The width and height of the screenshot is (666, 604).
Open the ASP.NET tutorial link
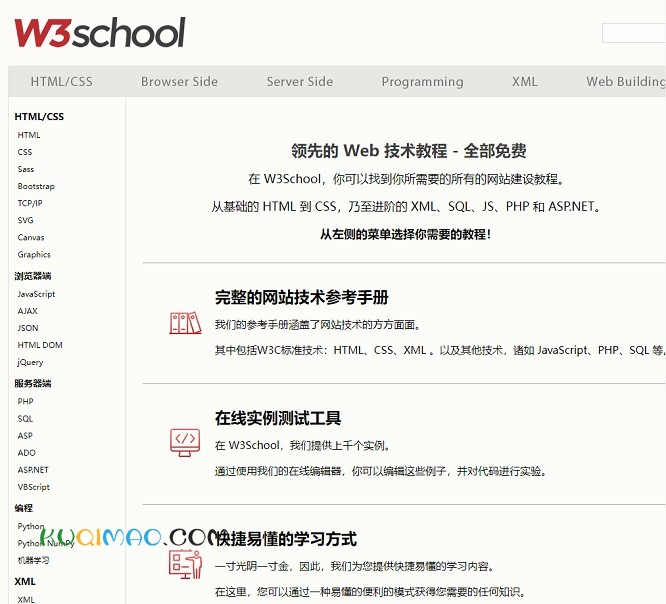click(33, 470)
